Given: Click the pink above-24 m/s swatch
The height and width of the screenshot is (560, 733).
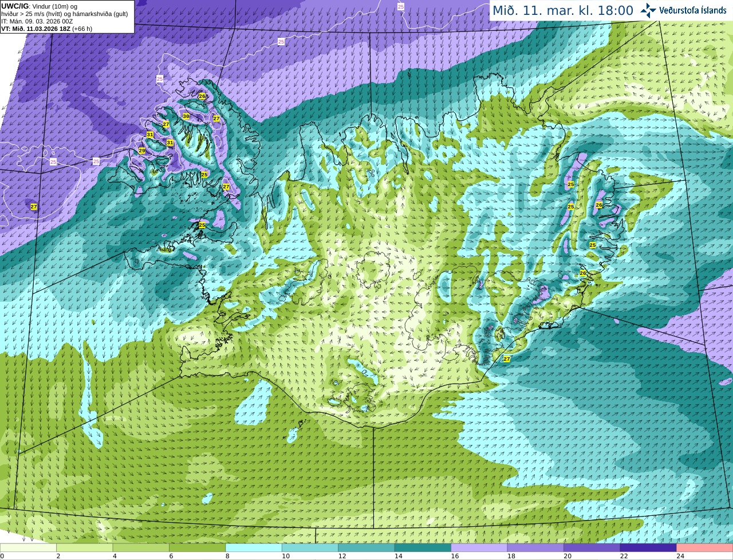Looking at the screenshot, I should tap(705, 548).
